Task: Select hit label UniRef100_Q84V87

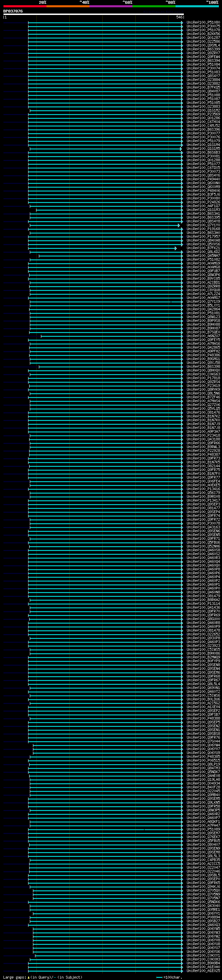Action: pyautogui.click(x=203, y=91)
